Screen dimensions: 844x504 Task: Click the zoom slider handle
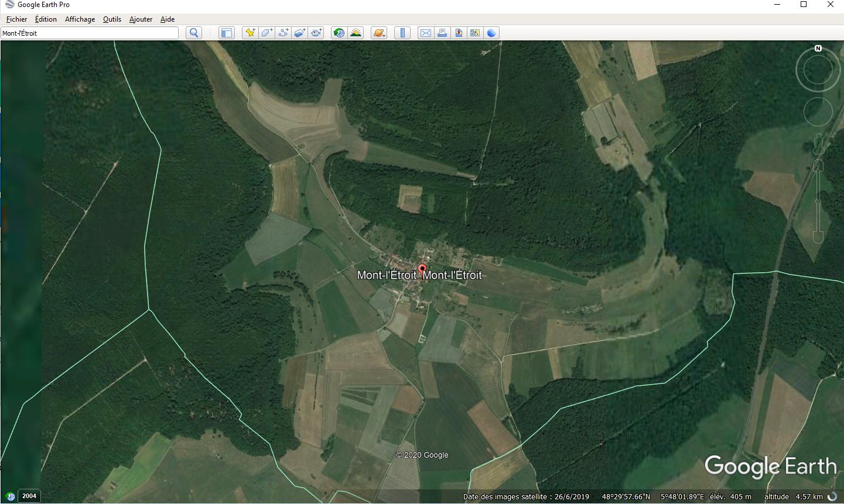pyautogui.click(x=818, y=202)
